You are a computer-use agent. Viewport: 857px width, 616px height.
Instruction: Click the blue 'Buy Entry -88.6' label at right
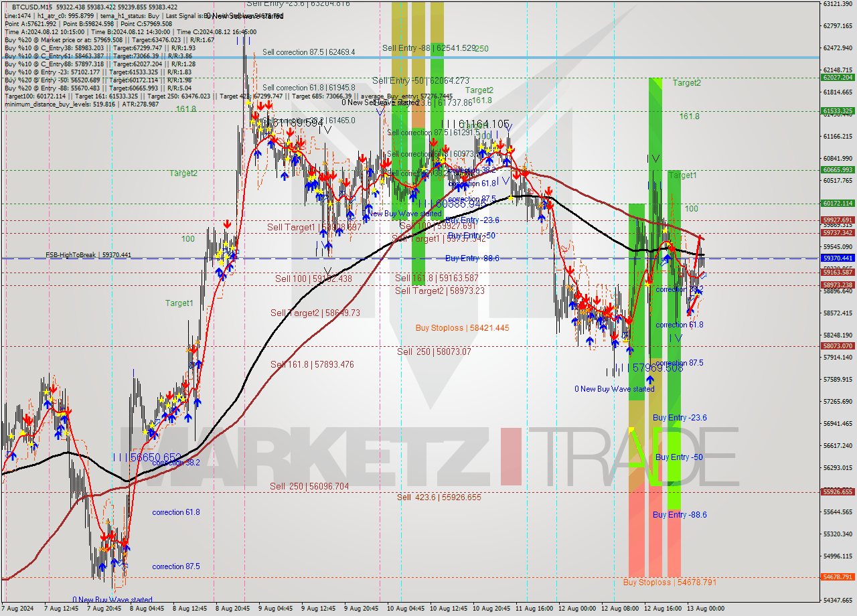[680, 515]
